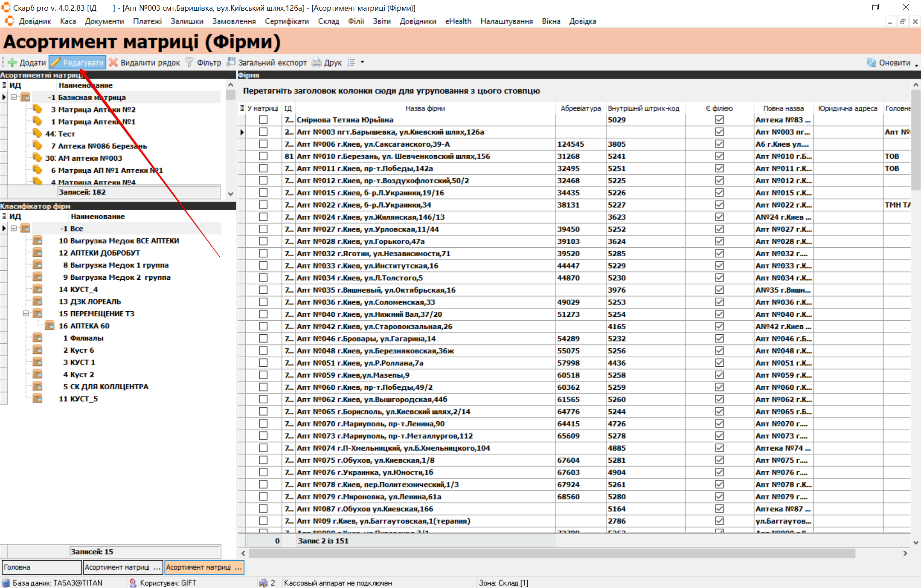This screenshot has width=921, height=588.
Task: Click the Оновити refresh icon
Action: [x=871, y=63]
